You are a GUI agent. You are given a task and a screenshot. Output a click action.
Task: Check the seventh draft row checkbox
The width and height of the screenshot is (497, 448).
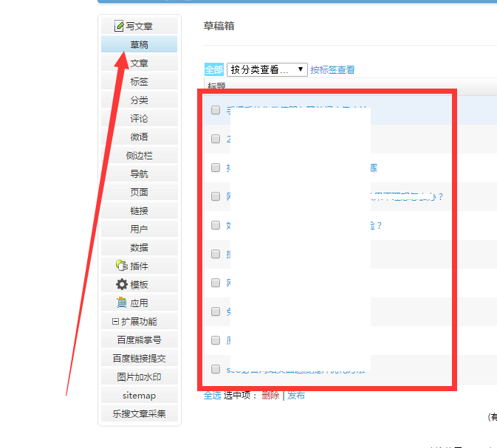[216, 283]
